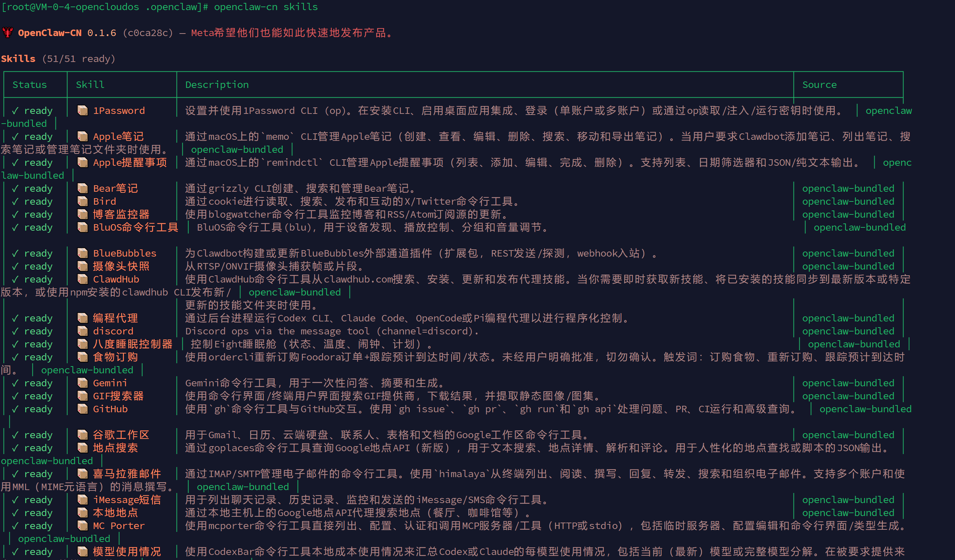955x560 pixels.
Task: Click the Source column header
Action: click(x=819, y=84)
